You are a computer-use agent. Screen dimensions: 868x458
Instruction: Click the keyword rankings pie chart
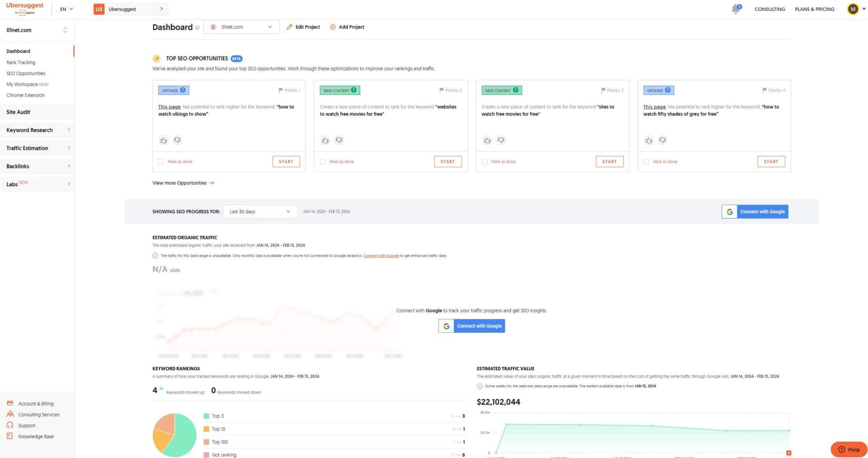click(x=175, y=435)
